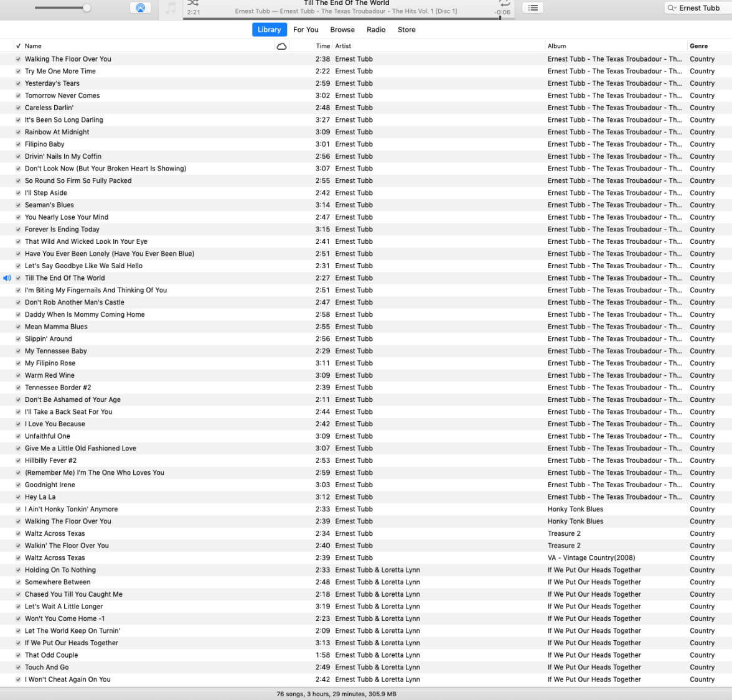Toggle the checkbox for Holding On To Nothing
The height and width of the screenshot is (700, 732).
pyautogui.click(x=18, y=570)
